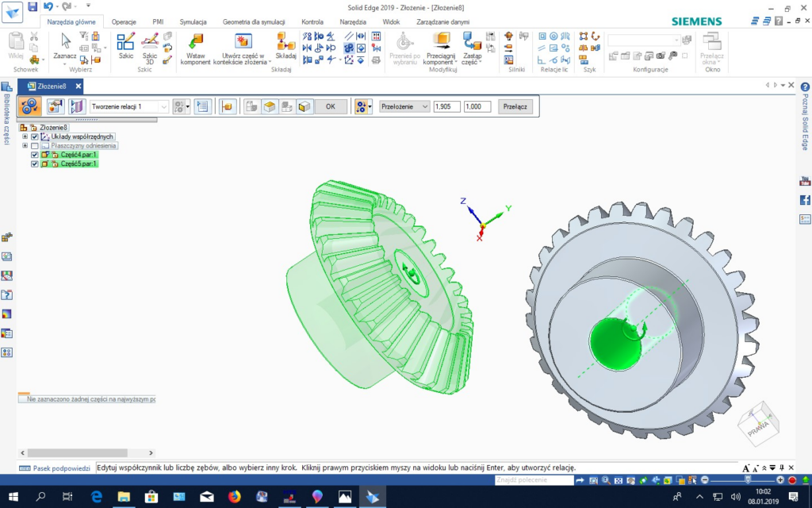This screenshot has height=508, width=812.
Task: Click the purple faces relation icon
Action: pos(77,106)
